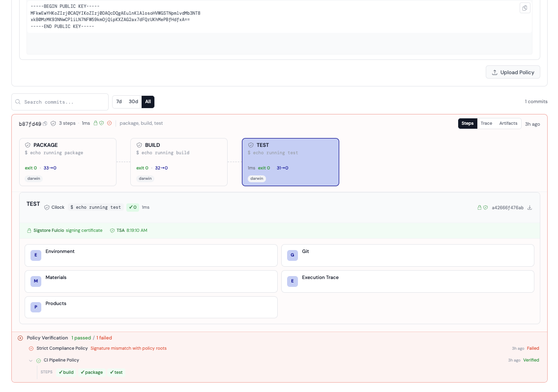The height and width of the screenshot is (392, 558).
Task: Click the Strict Compliance Policy row
Action: coord(283,349)
